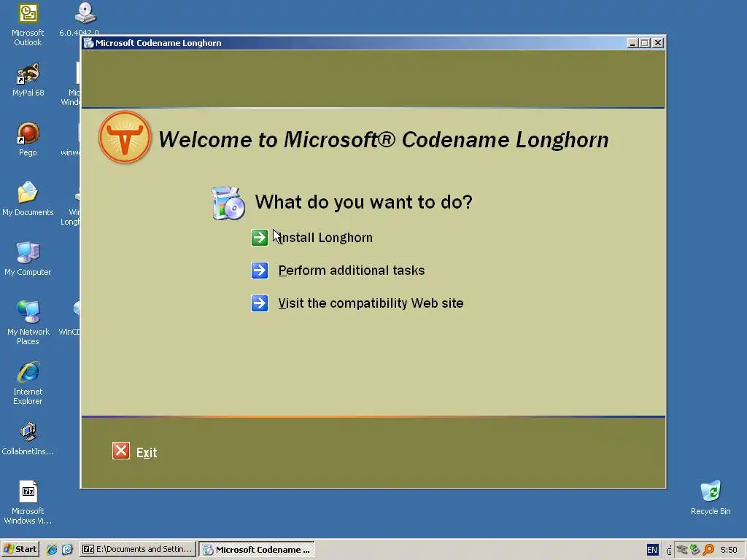The image size is (747, 560).
Task: Click the Longhorn window title bar icon
Action: (x=88, y=43)
